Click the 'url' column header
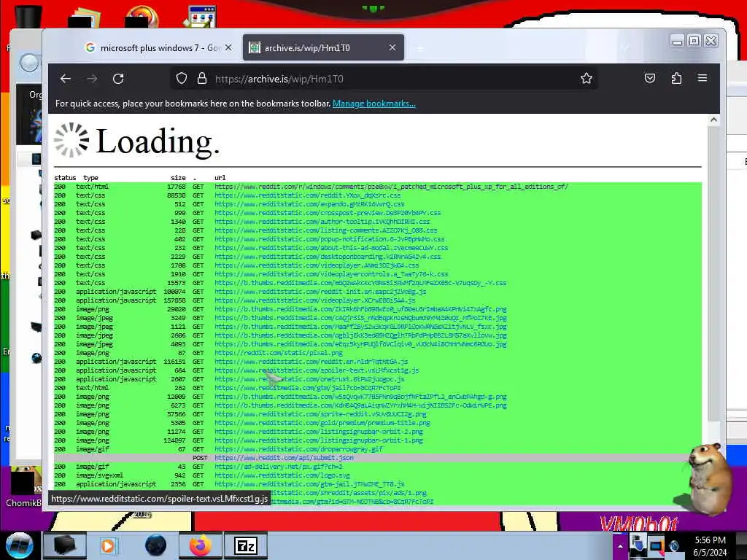747x560 pixels. point(220,178)
